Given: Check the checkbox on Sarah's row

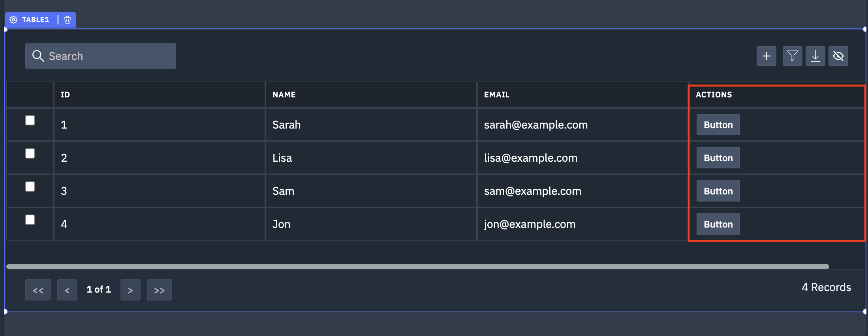Looking at the screenshot, I should click(30, 120).
